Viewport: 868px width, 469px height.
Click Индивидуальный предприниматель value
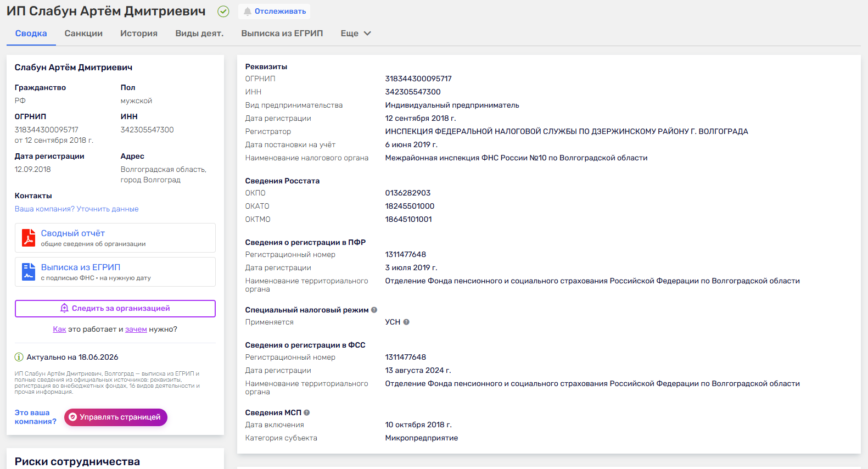[x=452, y=105]
